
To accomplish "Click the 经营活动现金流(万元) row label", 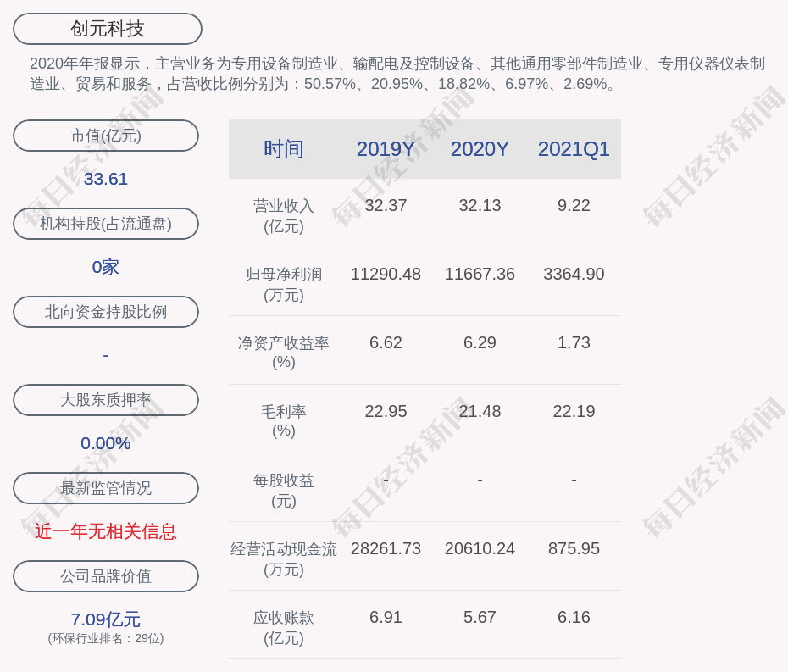I will pos(284,559).
